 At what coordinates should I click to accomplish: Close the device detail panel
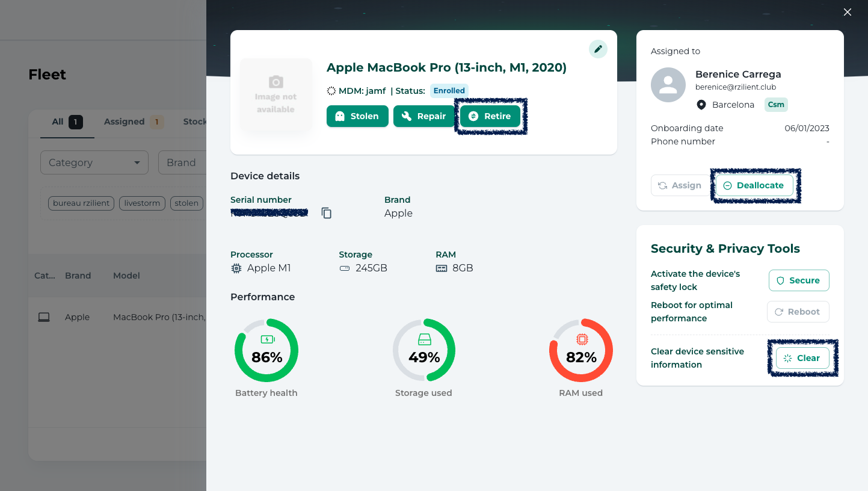[x=848, y=12]
